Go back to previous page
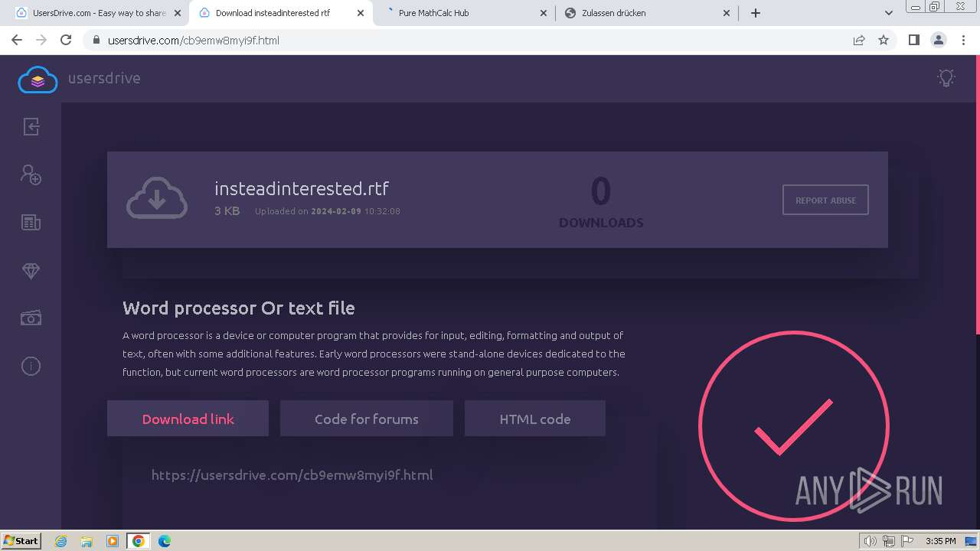980x551 pixels. pos(17,40)
